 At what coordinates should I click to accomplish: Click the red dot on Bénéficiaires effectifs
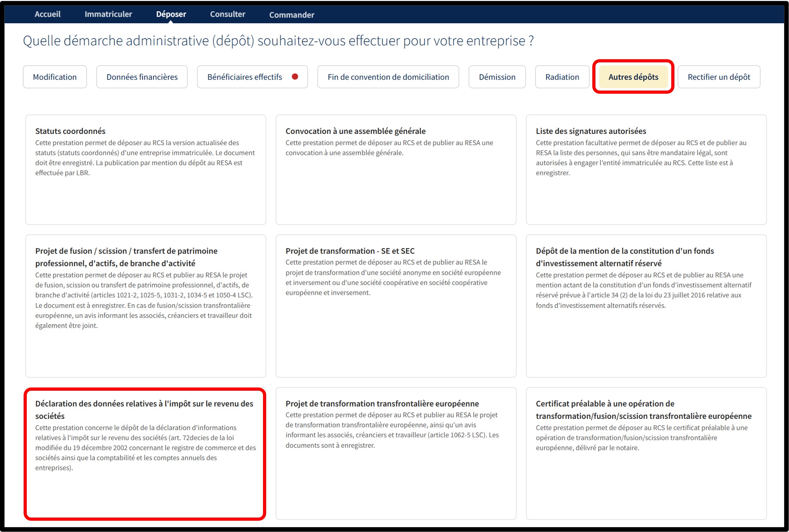point(295,76)
